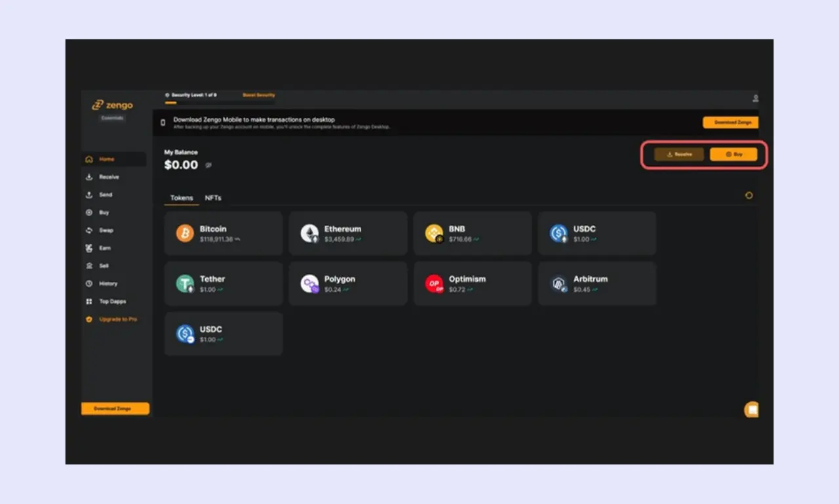The image size is (839, 504).
Task: Switch to the Tokens tab
Action: [x=182, y=198]
